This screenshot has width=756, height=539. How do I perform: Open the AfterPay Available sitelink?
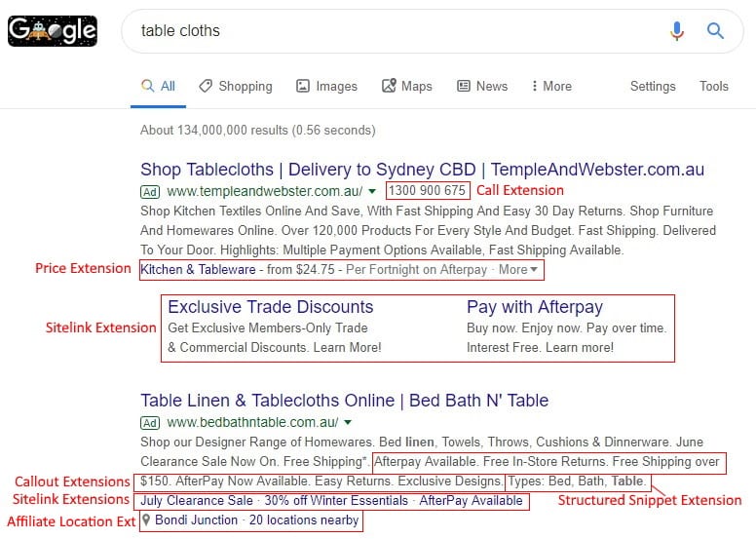pyautogui.click(x=471, y=500)
